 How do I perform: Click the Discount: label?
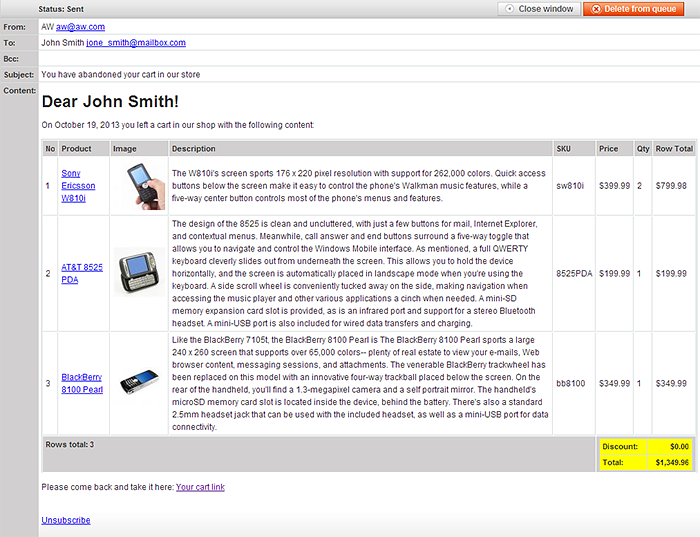point(620,446)
